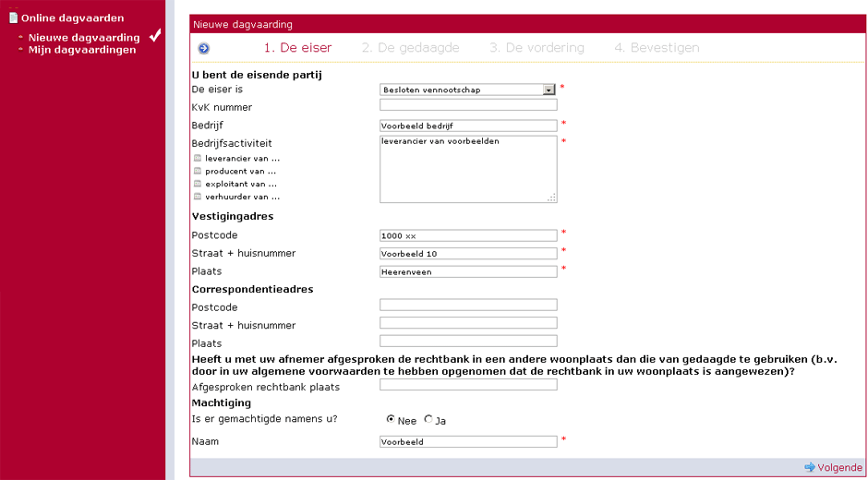The width and height of the screenshot is (868, 480).
Task: Click the Correspondentieadres Postcode field
Action: (468, 305)
